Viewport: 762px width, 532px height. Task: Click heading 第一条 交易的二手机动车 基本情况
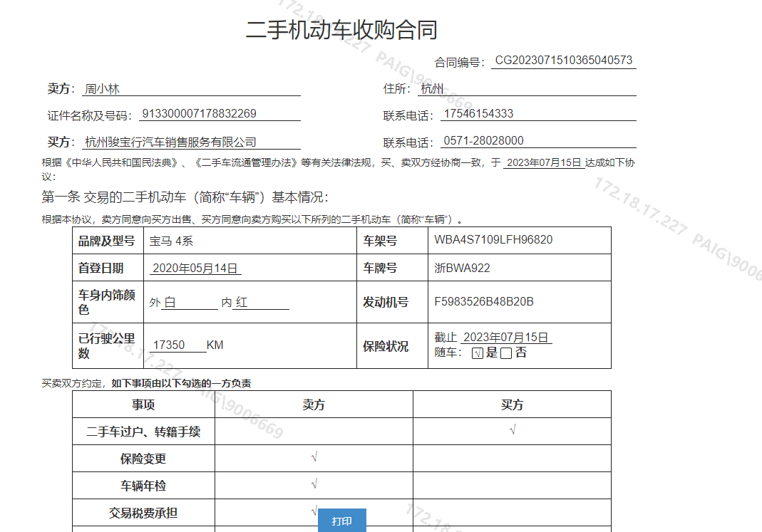[185, 197]
